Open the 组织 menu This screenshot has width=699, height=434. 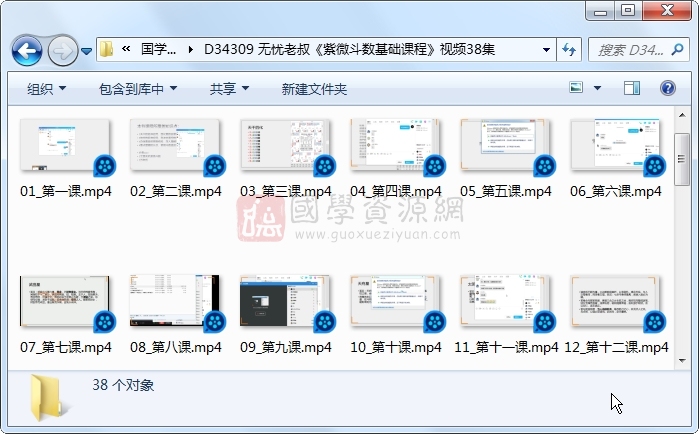point(46,89)
